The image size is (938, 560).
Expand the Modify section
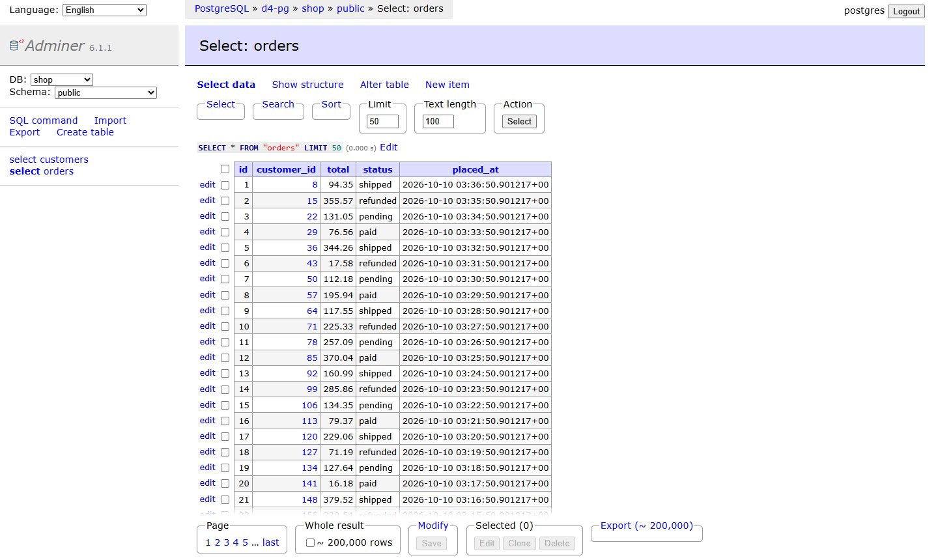(x=433, y=525)
